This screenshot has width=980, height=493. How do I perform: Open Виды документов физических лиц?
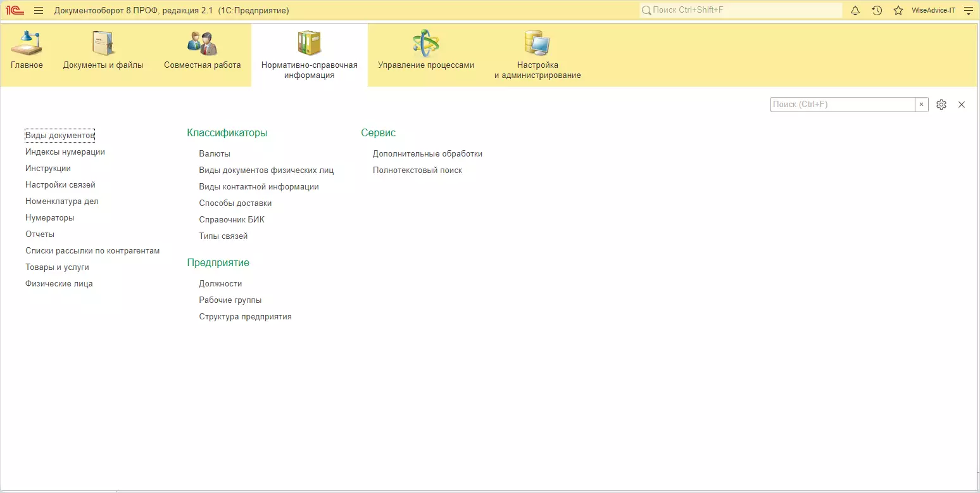267,170
